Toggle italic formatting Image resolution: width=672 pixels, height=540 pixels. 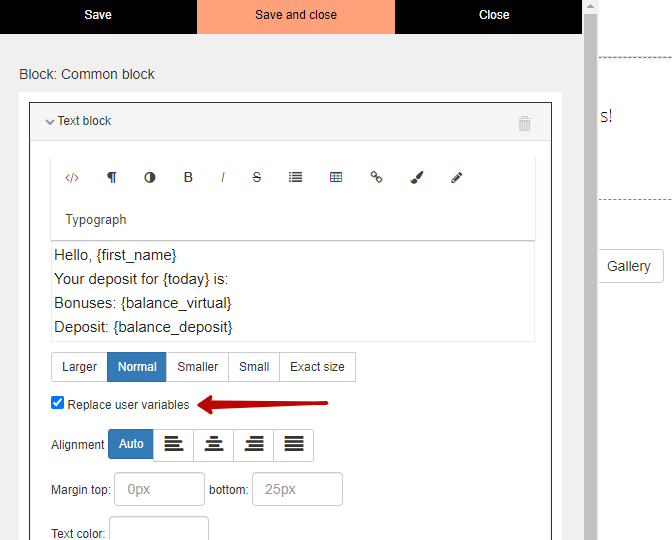coord(223,177)
